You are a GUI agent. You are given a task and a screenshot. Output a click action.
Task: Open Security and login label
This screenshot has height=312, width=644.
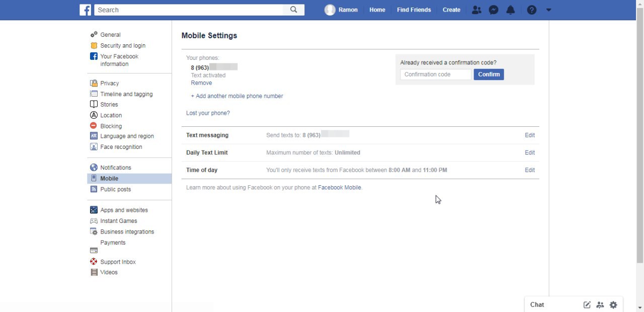coord(123,45)
